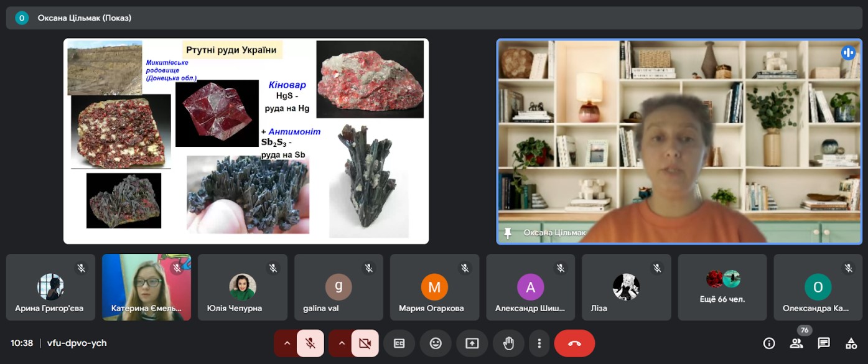The image size is (868, 364).
Task: Open the three-dot more options menu
Action: [x=539, y=343]
